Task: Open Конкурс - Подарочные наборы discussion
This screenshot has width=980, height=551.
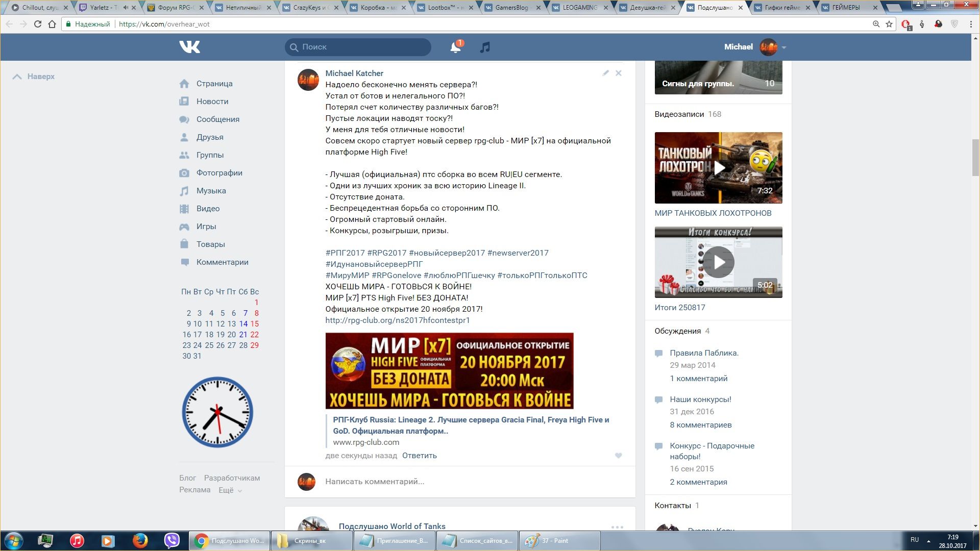Action: pyautogui.click(x=712, y=451)
